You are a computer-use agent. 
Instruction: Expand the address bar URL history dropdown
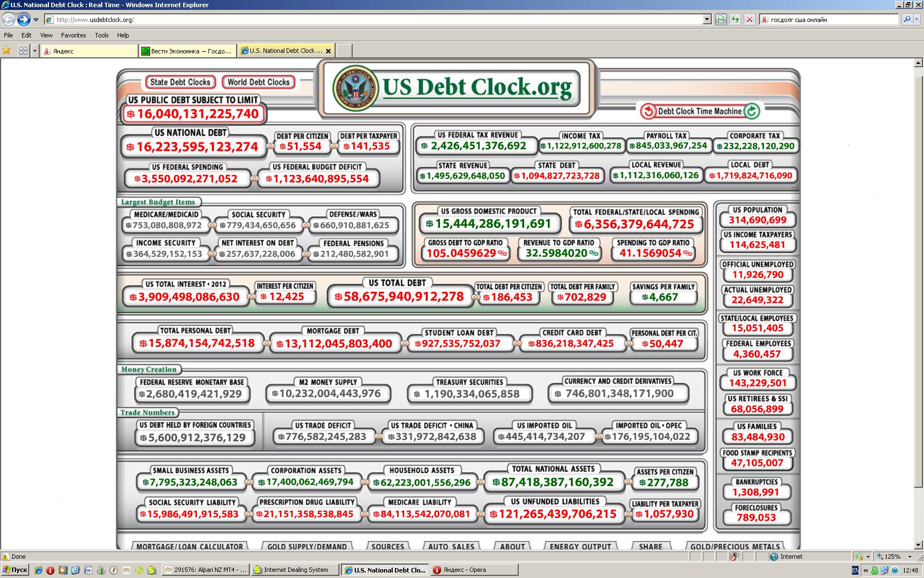[x=707, y=20]
